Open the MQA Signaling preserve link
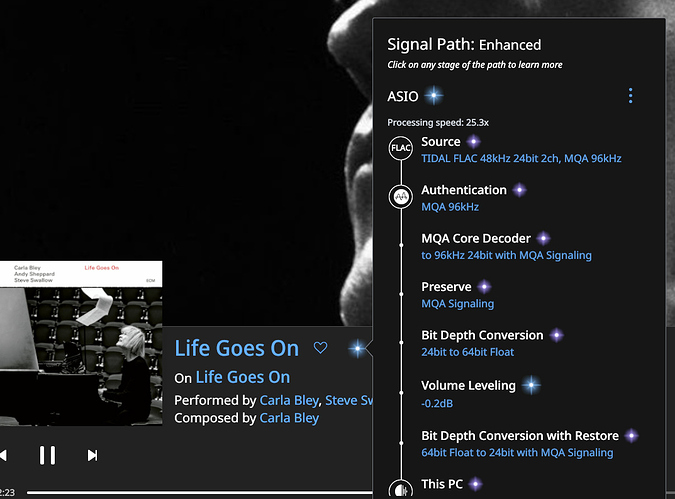 (458, 304)
